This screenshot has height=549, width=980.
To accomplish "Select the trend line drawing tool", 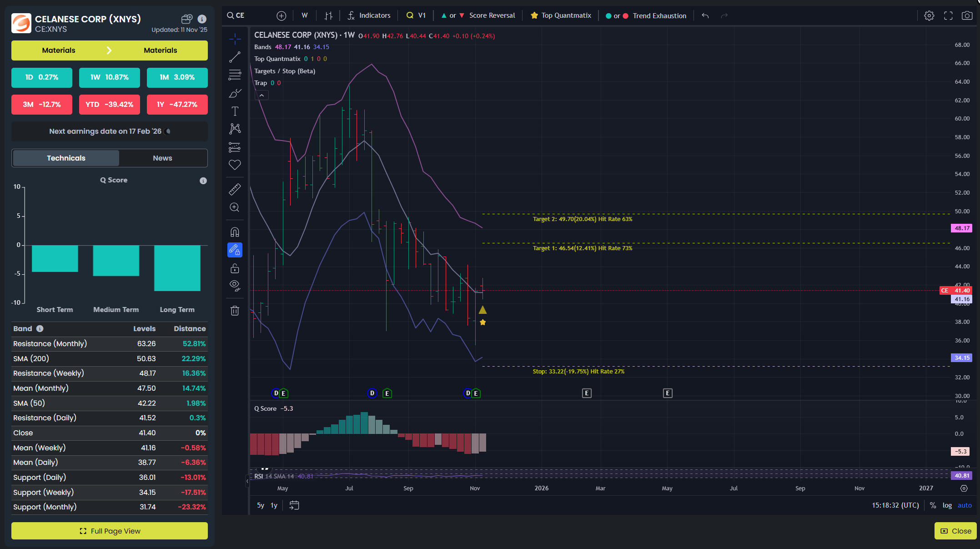I will (235, 57).
